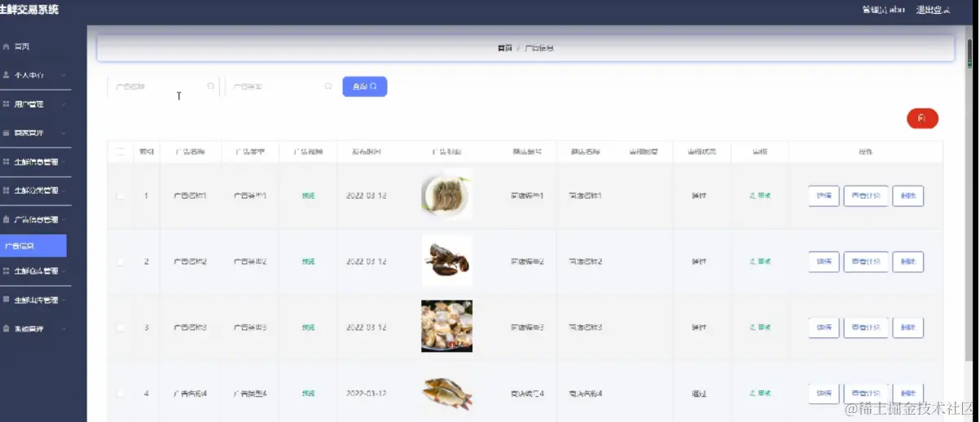The width and height of the screenshot is (980, 422).
Task: Click the green video link in row 4
Action: (x=308, y=393)
